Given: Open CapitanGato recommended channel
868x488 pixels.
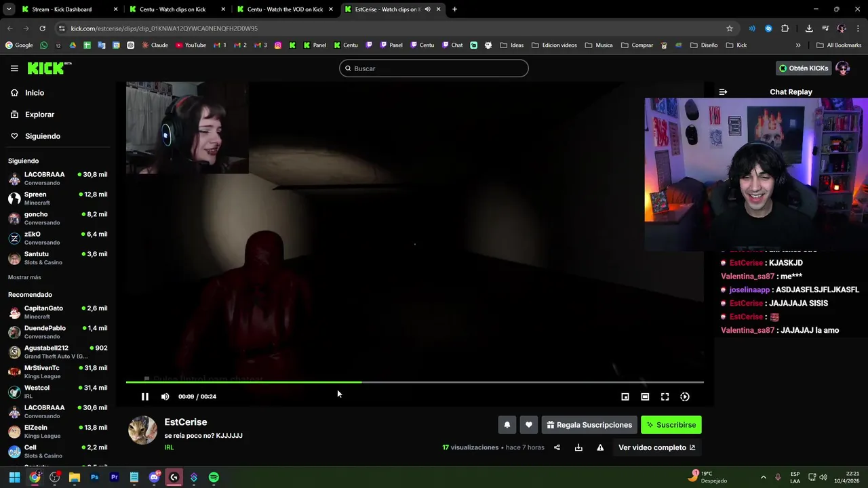Looking at the screenshot, I should point(58,312).
